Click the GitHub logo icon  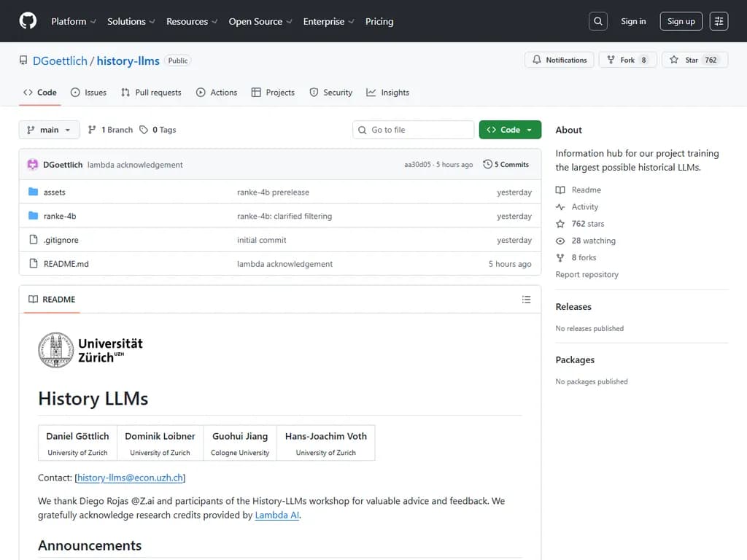pyautogui.click(x=28, y=21)
